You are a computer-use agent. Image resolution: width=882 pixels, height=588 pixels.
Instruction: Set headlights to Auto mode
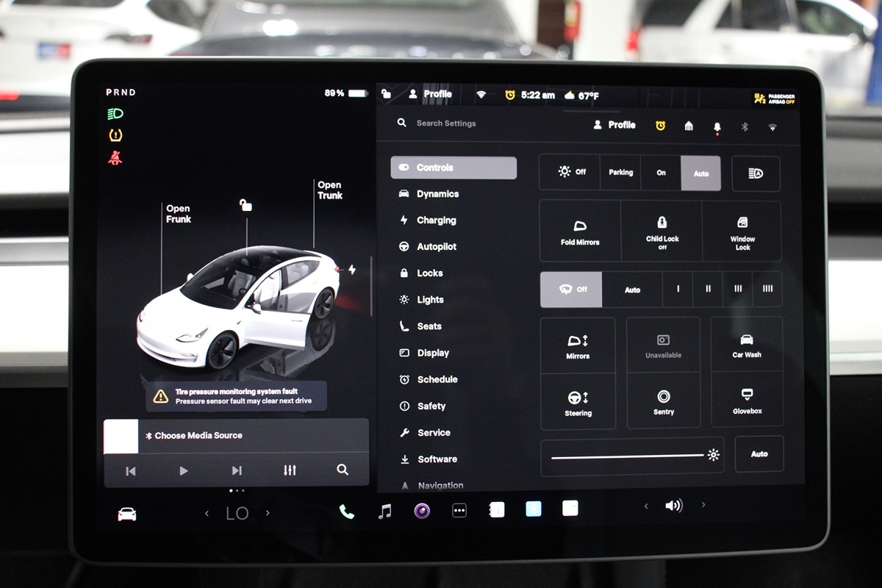700,173
